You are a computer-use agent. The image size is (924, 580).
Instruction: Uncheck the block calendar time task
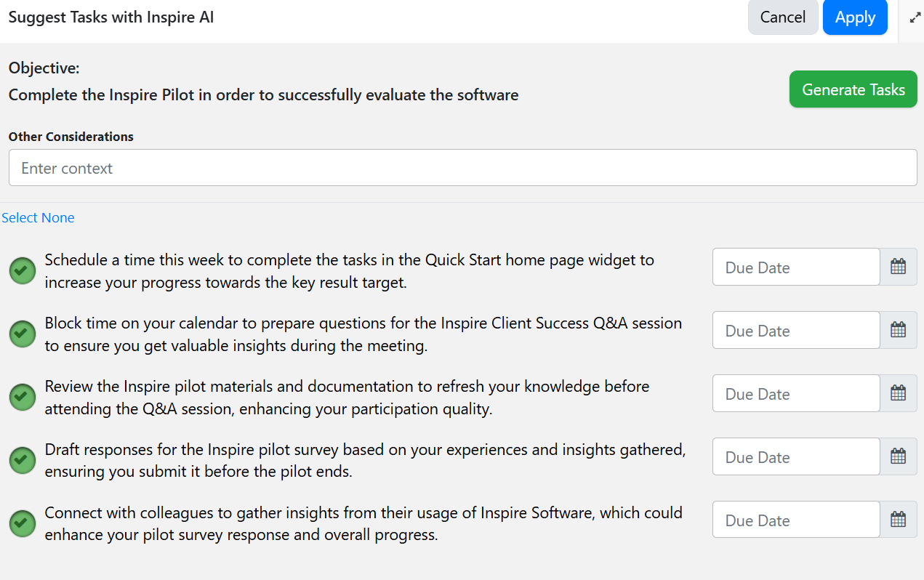(x=23, y=334)
